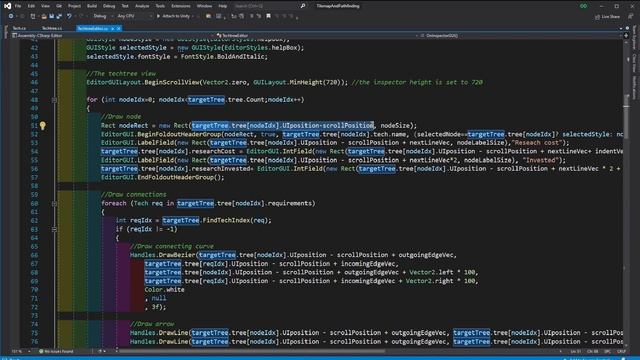This screenshot has width=640, height=360.
Task: Open the Window menu
Action: pos(204,6)
